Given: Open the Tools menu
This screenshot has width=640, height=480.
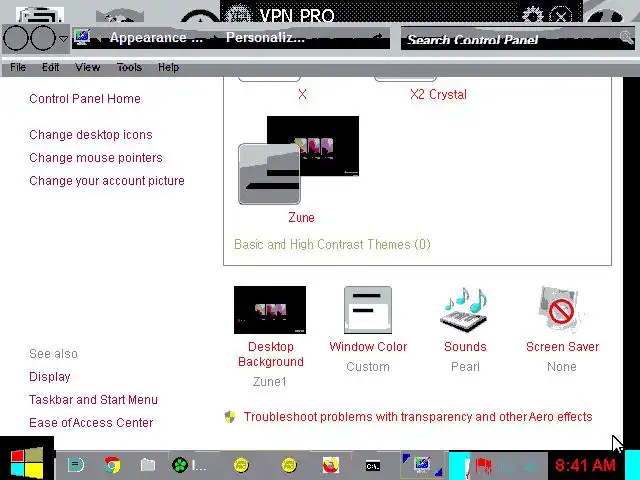Looking at the screenshot, I should point(129,67).
